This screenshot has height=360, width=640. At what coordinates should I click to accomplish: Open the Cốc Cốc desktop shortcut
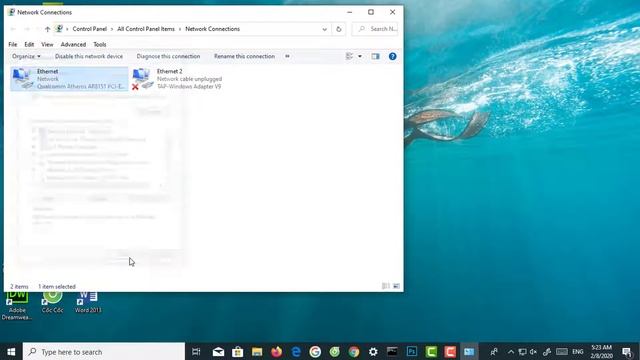point(53,303)
